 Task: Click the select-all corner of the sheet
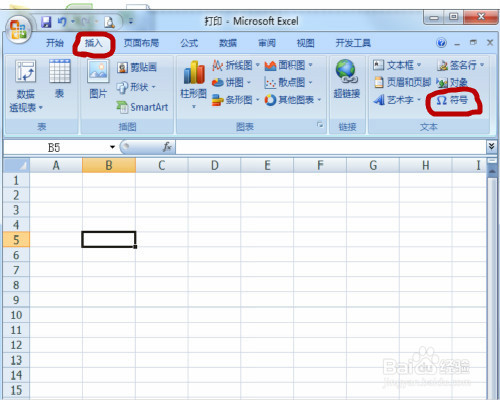click(16, 165)
